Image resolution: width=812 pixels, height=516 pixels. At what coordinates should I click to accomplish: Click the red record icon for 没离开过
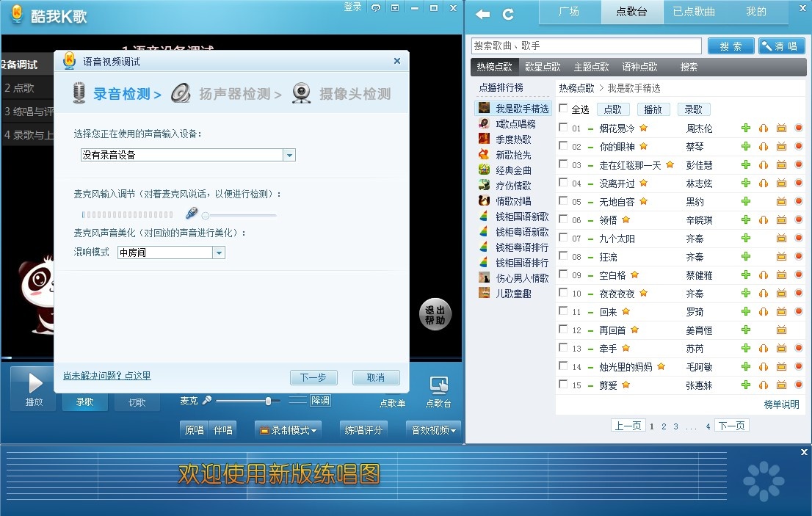799,183
